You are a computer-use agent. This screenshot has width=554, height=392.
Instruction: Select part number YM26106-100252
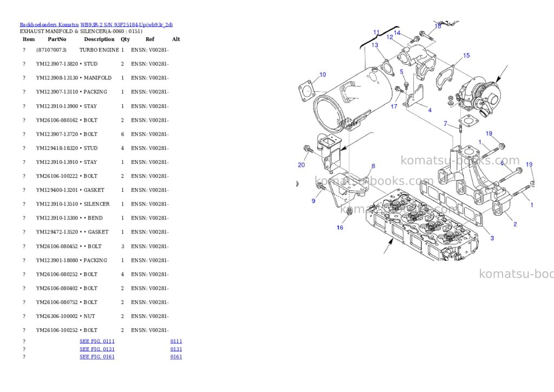(57, 330)
